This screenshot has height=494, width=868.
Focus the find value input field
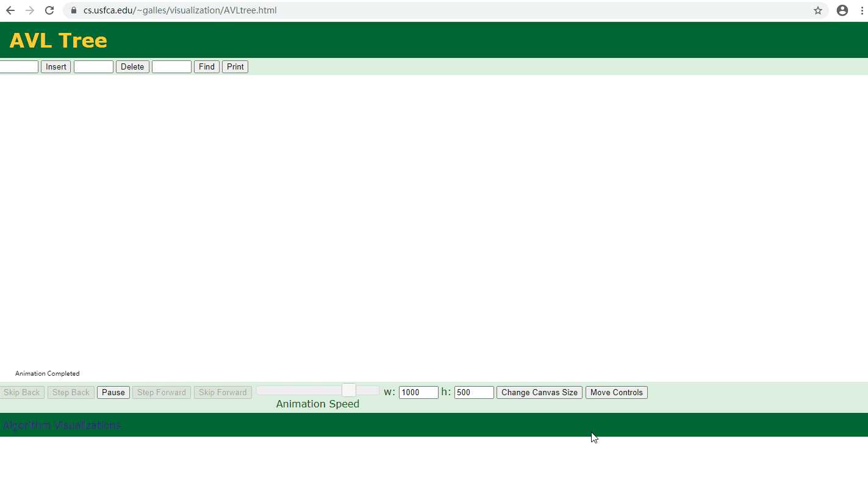coord(171,67)
